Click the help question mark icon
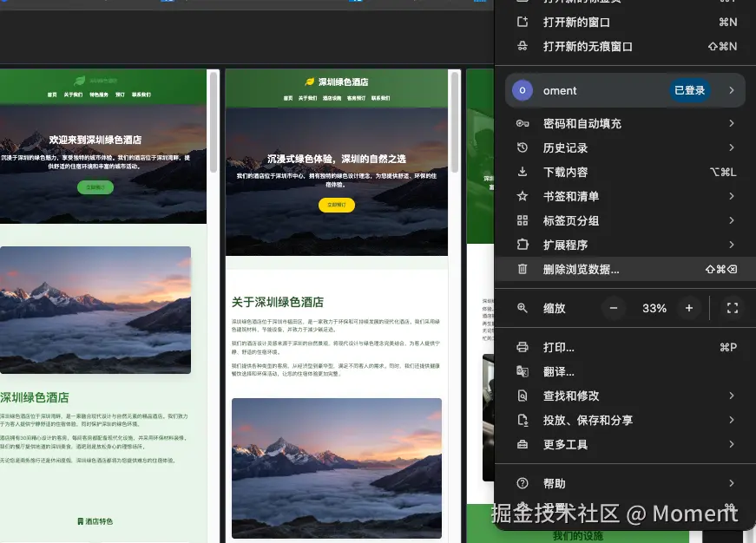 coord(523,483)
